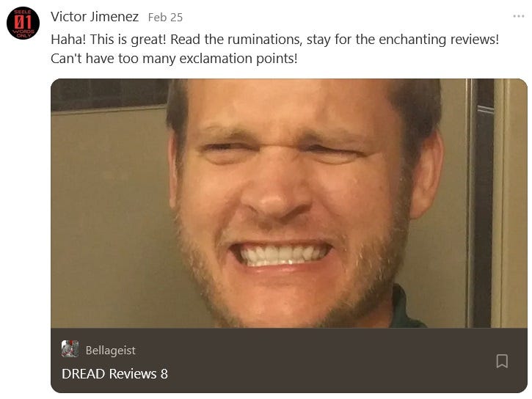This screenshot has height=399, width=532.
Task: Save DREAD Reviews 8 with bookmark icon
Action: tap(502, 361)
